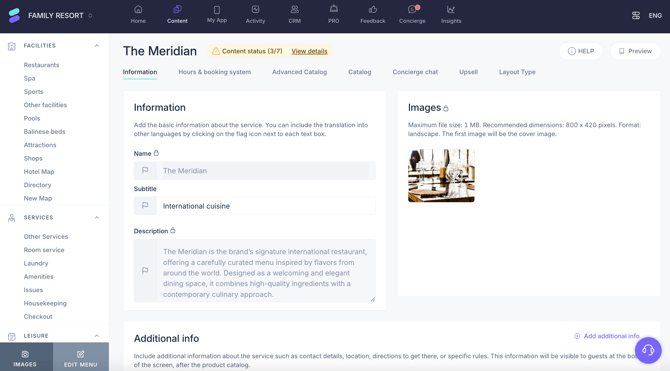Viewport: 670px width, 371px height.
Task: Open Balinese beds in the sidebar
Action: coord(44,132)
